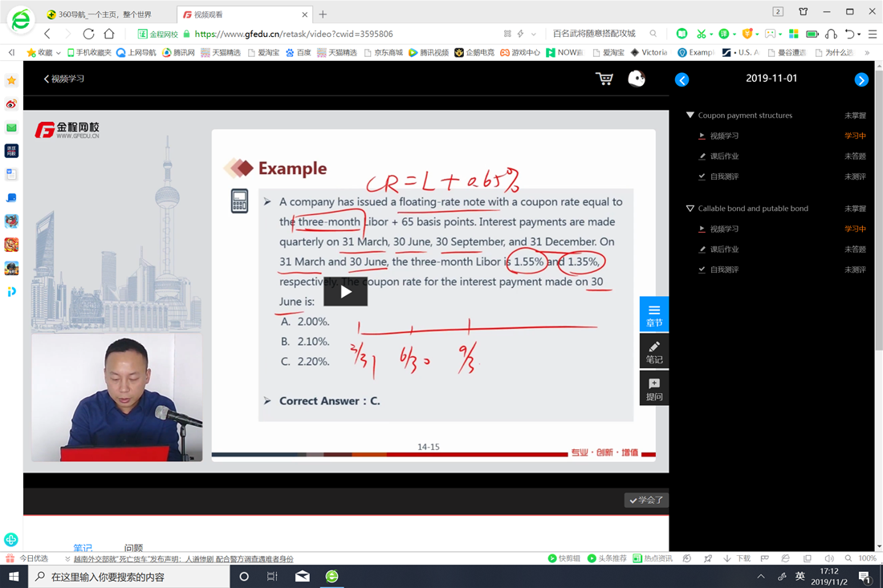883x588 pixels.
Task: Collapse Callable bond and putable bond section
Action: click(x=690, y=209)
